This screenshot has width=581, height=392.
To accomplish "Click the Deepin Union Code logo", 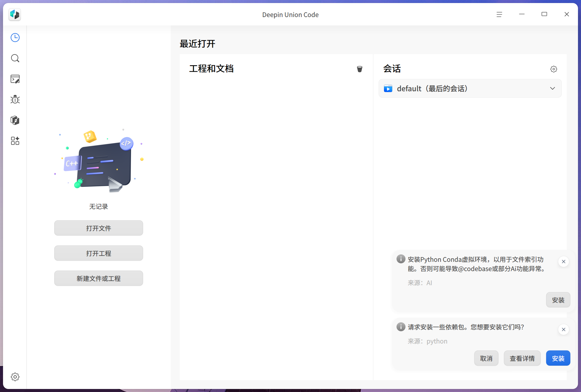I will tap(15, 14).
